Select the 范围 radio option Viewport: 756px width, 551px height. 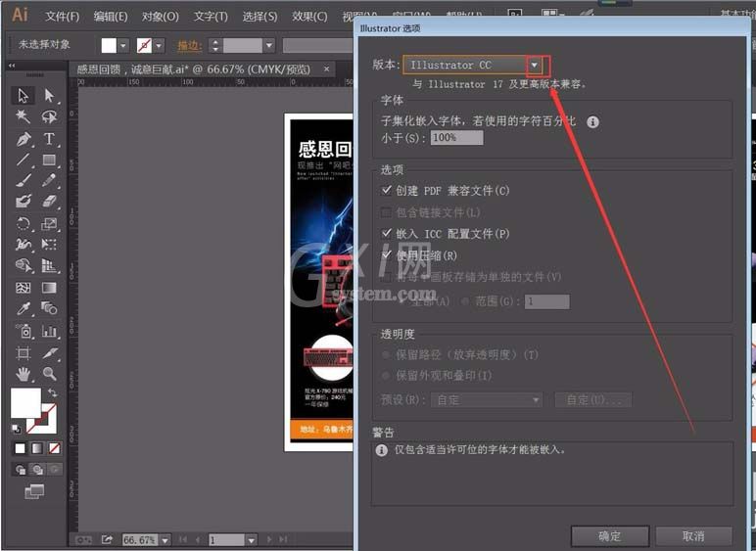465,301
